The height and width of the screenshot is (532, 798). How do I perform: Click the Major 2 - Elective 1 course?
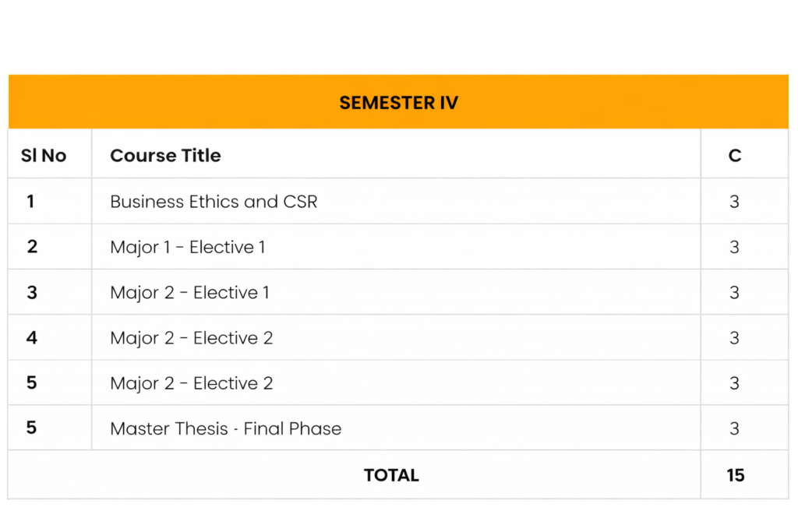point(189,293)
